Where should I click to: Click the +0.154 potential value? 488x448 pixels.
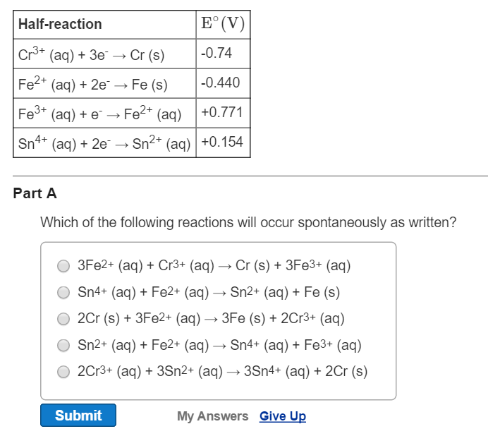pyautogui.click(x=221, y=142)
